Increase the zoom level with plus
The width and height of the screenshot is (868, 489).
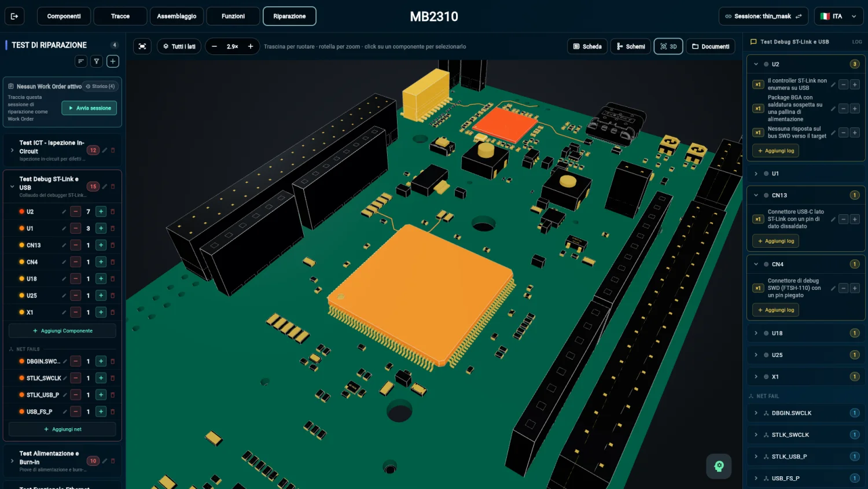tap(251, 46)
